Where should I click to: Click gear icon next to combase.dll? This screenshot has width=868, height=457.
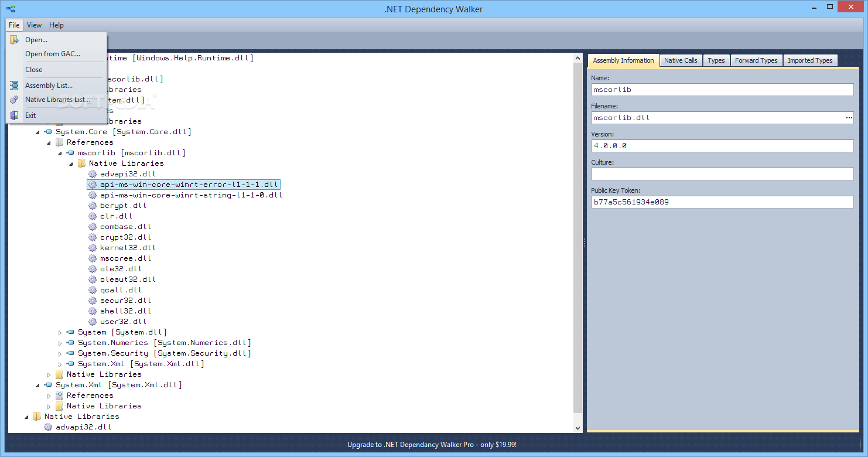tap(92, 227)
